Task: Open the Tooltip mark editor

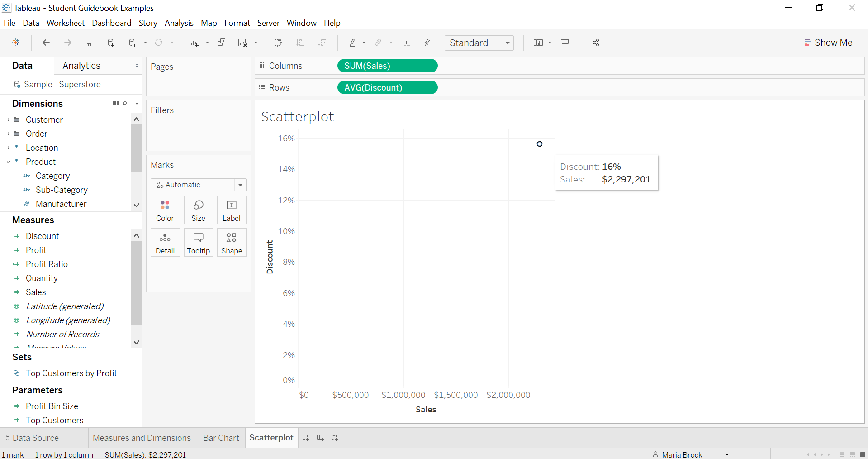Action: [198, 242]
